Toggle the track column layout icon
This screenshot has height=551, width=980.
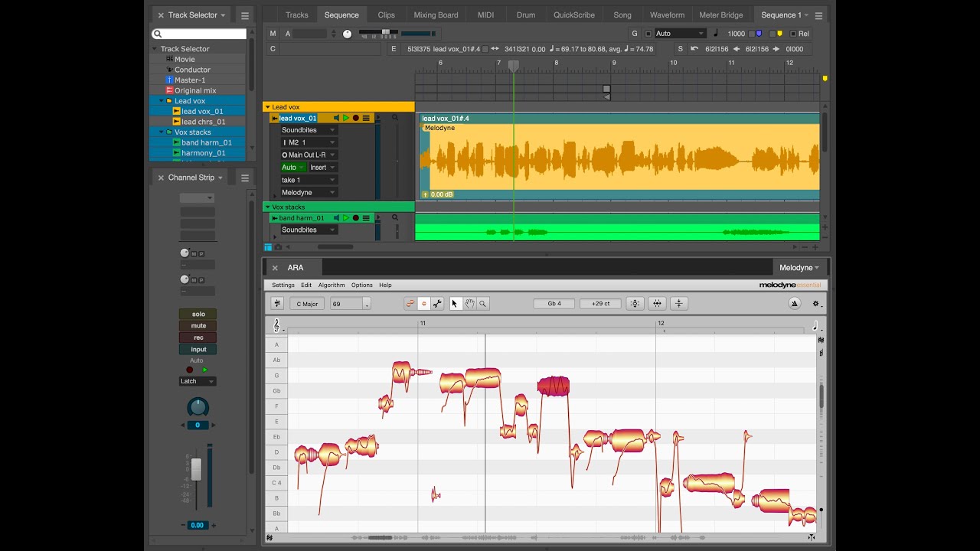pos(268,247)
